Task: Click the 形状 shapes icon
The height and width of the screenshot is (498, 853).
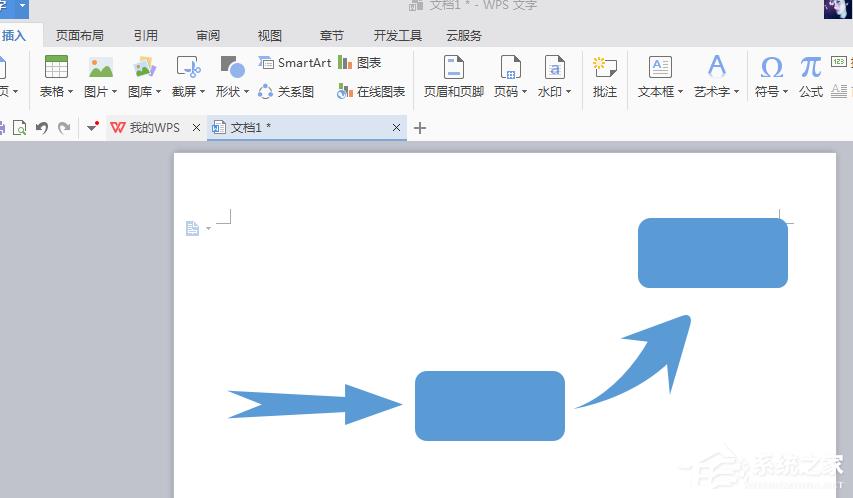Action: pos(232,67)
